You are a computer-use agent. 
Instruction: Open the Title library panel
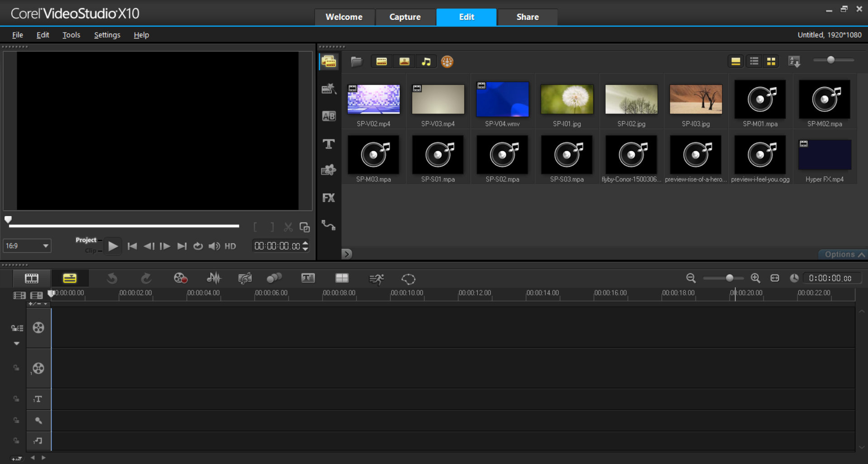coord(328,144)
